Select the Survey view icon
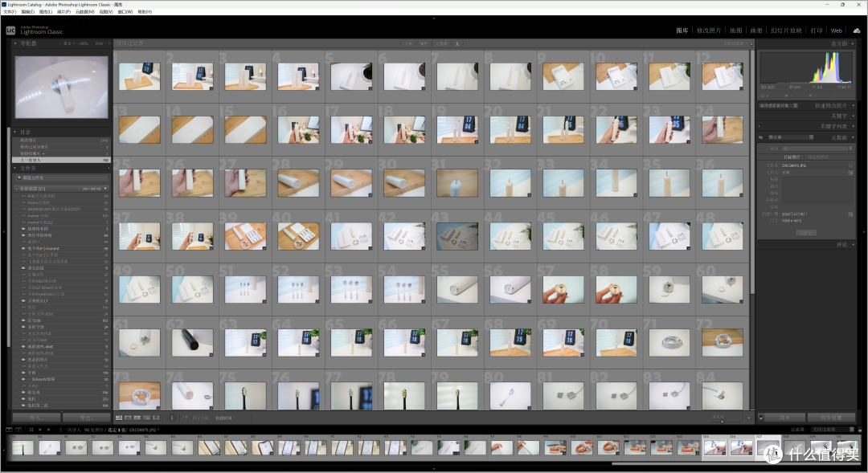 coord(147,418)
